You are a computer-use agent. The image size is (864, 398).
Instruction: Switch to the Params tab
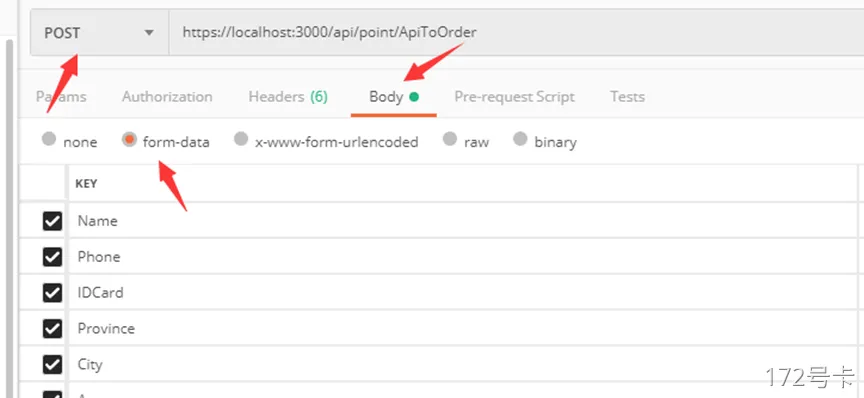pyautogui.click(x=61, y=97)
